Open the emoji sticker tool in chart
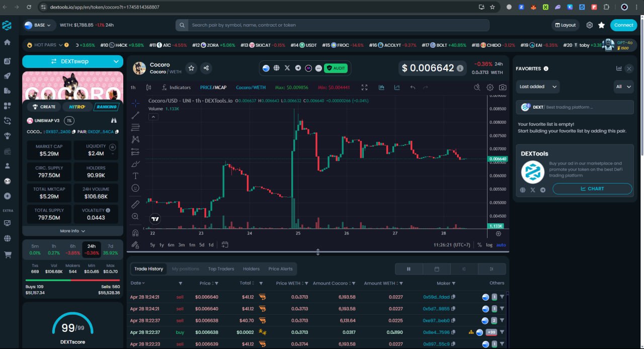Image resolution: width=644 pixels, height=349 pixels. coord(135,188)
